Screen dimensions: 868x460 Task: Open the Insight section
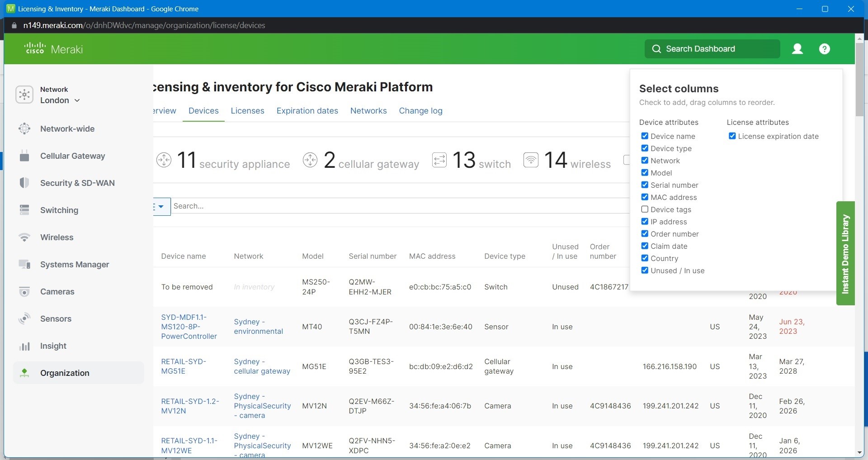click(x=53, y=346)
